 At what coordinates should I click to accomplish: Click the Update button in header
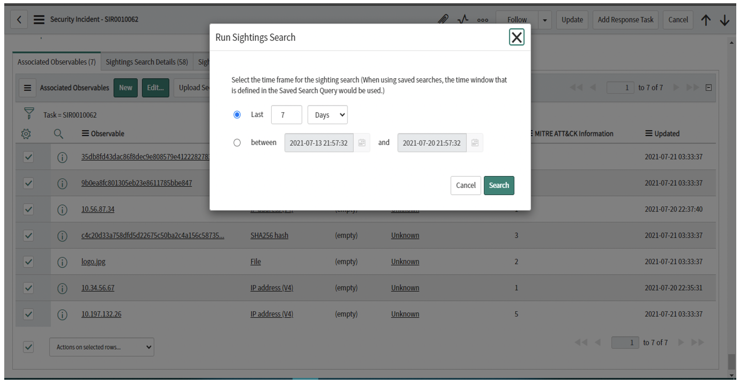[x=572, y=20]
